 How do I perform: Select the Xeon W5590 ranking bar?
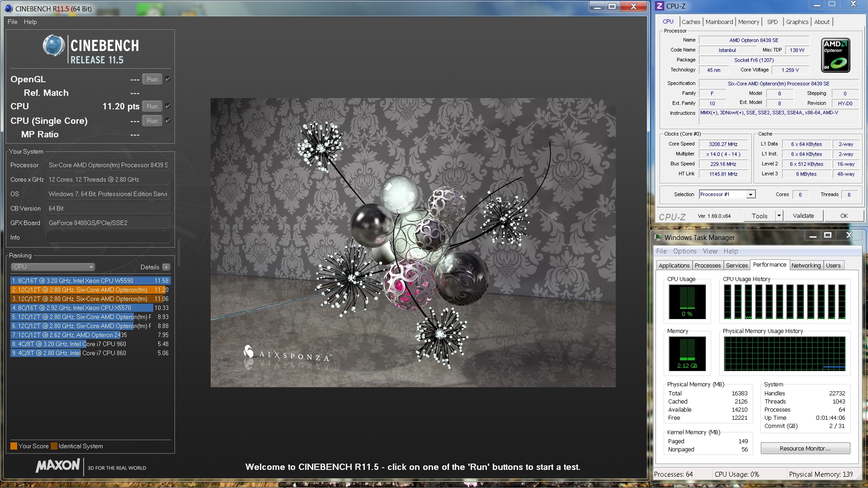tap(90, 281)
